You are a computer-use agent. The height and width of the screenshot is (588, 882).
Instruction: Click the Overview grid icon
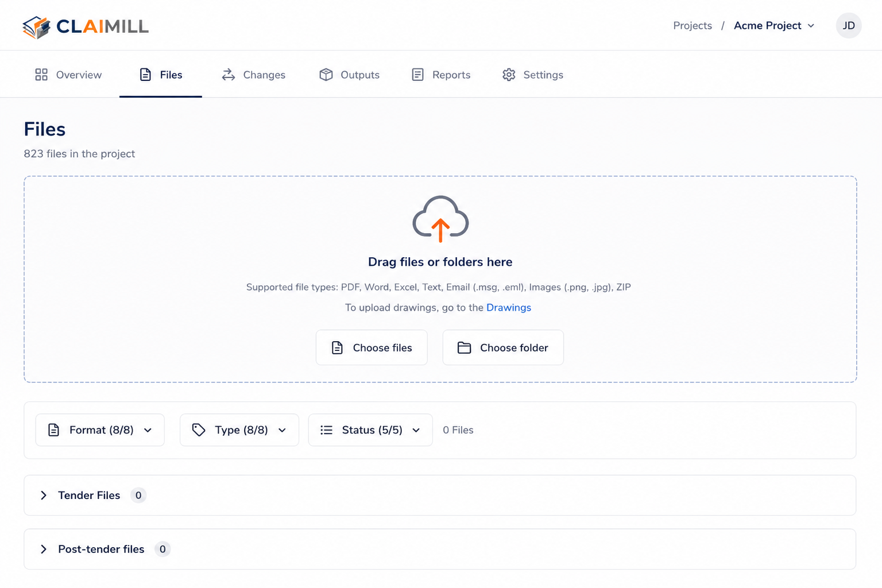click(41, 75)
